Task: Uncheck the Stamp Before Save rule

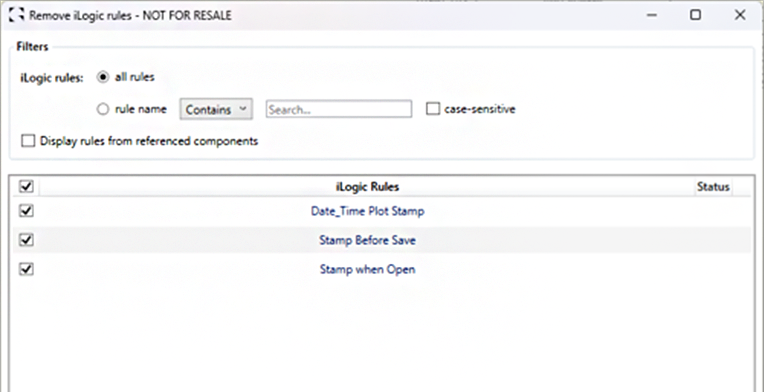Action: point(26,240)
